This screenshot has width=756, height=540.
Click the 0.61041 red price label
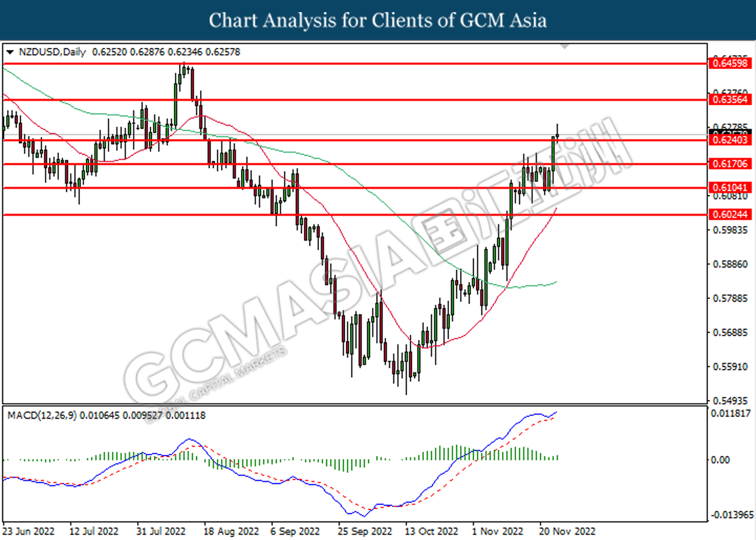point(730,188)
